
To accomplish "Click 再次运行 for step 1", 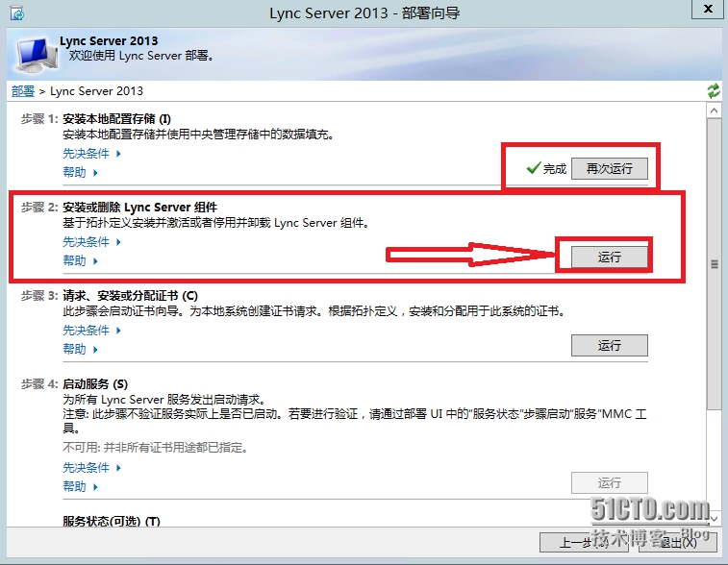I will tap(609, 168).
